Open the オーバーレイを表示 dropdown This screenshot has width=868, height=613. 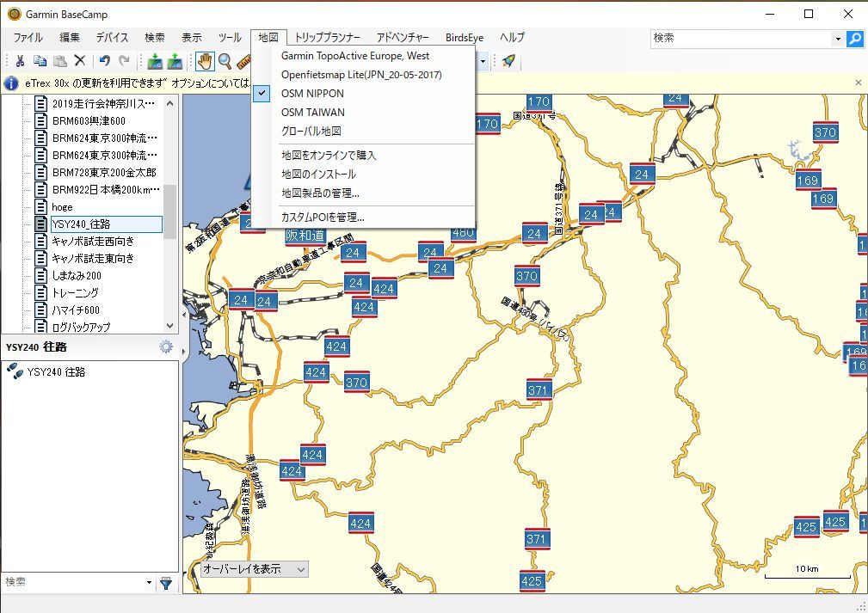[254, 569]
